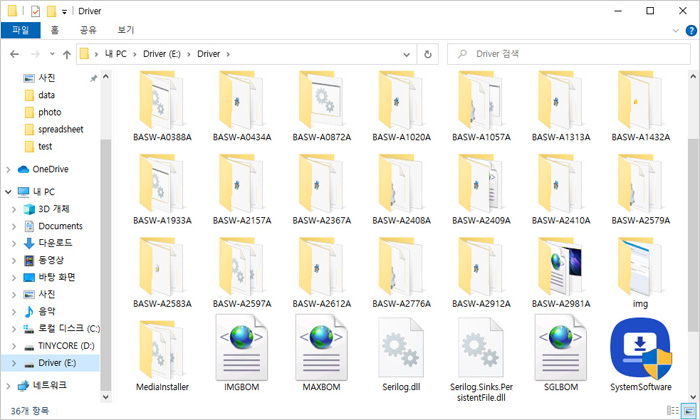Open data folder in navigation pane
This screenshot has height=420, width=700.
(46, 95)
